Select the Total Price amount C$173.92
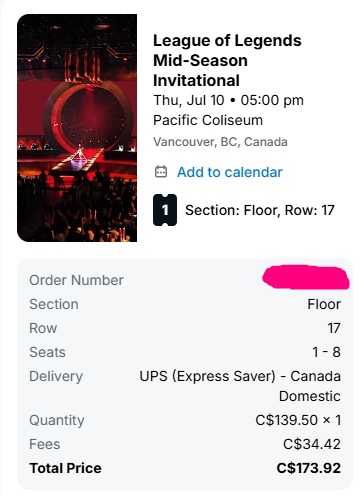 (309, 468)
